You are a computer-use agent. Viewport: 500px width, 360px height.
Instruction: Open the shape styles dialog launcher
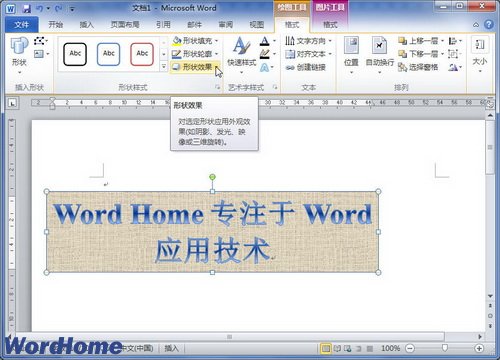217,87
